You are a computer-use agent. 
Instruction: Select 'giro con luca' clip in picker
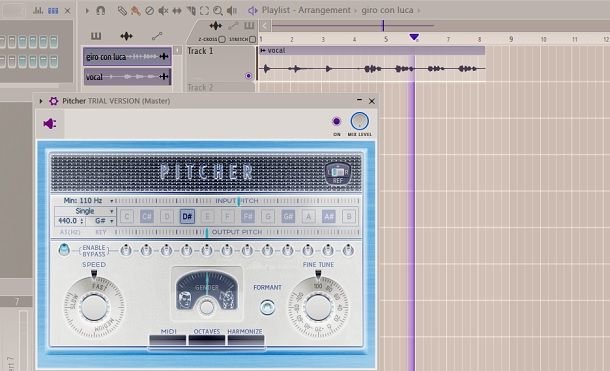127,57
